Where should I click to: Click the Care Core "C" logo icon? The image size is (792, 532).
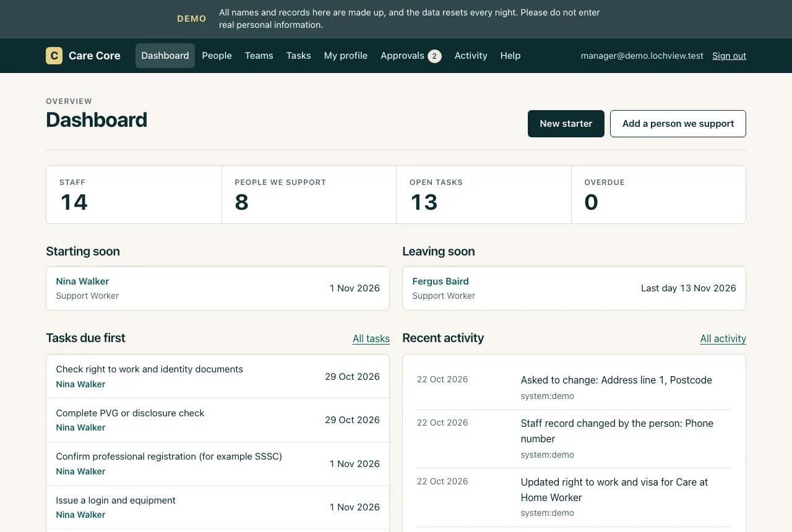(54, 56)
